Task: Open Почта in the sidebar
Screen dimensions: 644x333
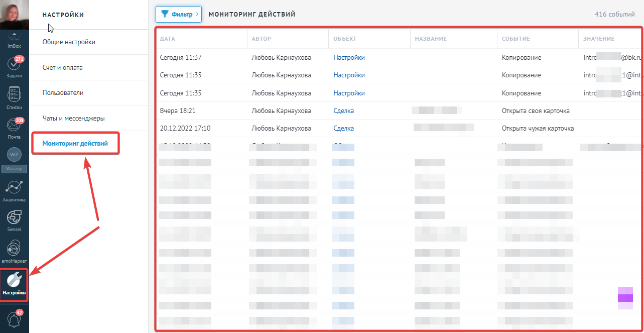Action: coord(14,129)
